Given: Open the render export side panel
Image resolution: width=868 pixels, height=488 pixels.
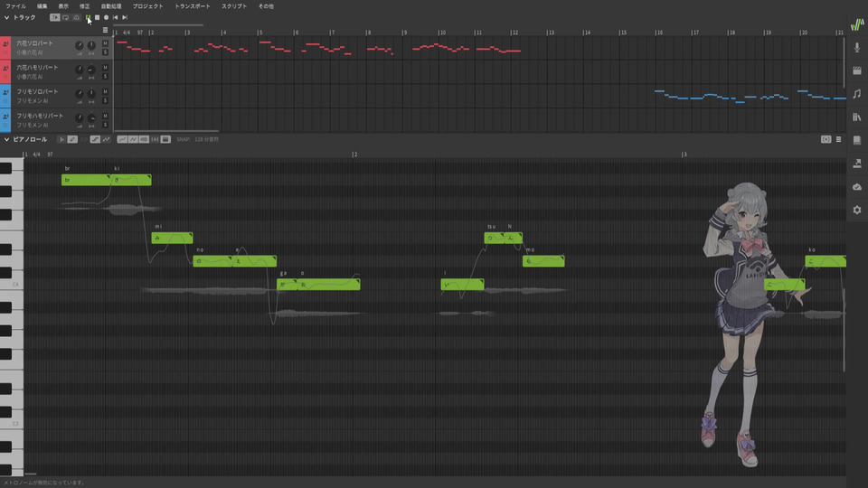Looking at the screenshot, I should (857, 164).
